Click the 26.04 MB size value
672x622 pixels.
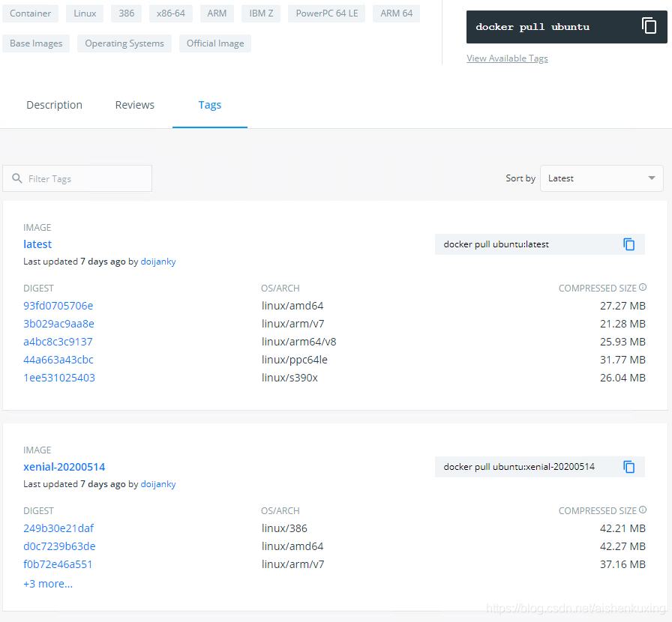coord(622,378)
